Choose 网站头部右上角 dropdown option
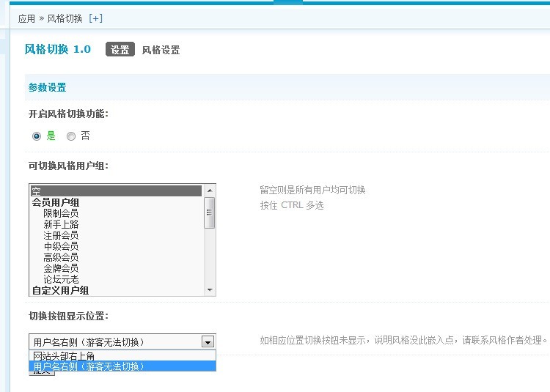This screenshot has height=392, width=550. coord(122,356)
